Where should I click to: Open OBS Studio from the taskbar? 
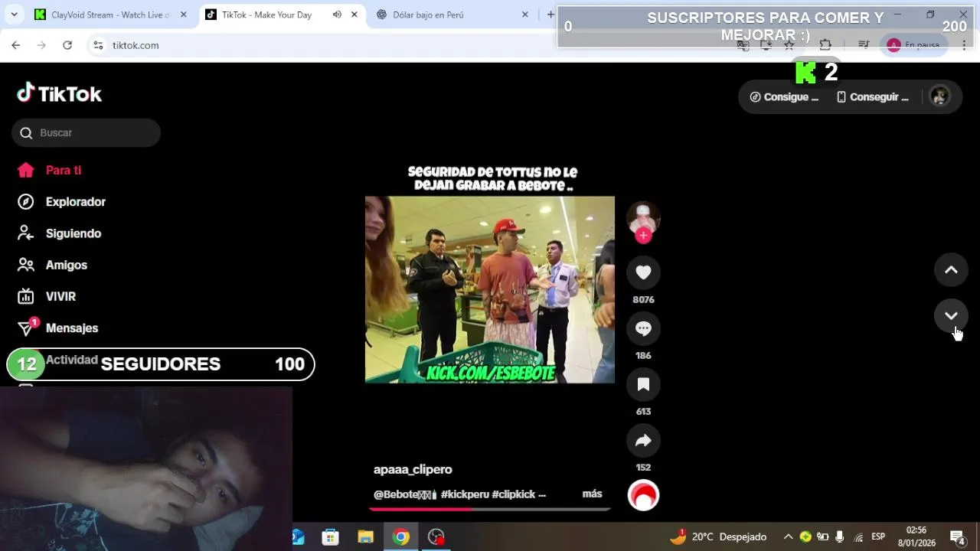tap(436, 536)
